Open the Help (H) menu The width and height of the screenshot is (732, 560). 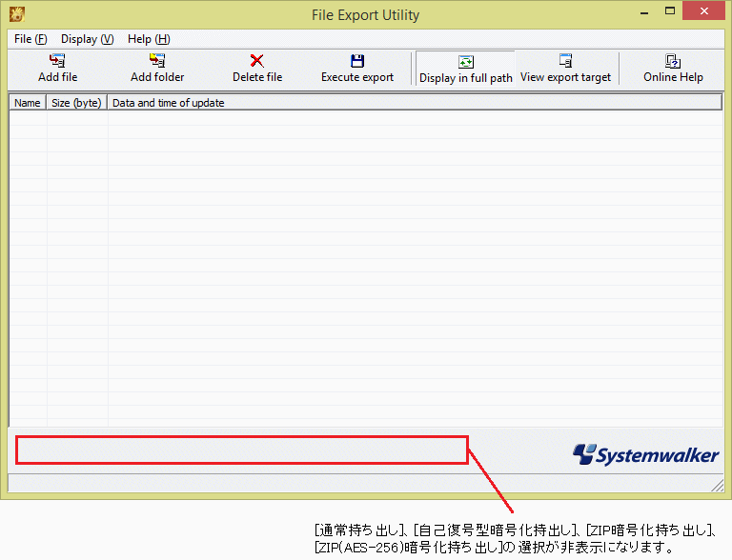click(x=149, y=39)
